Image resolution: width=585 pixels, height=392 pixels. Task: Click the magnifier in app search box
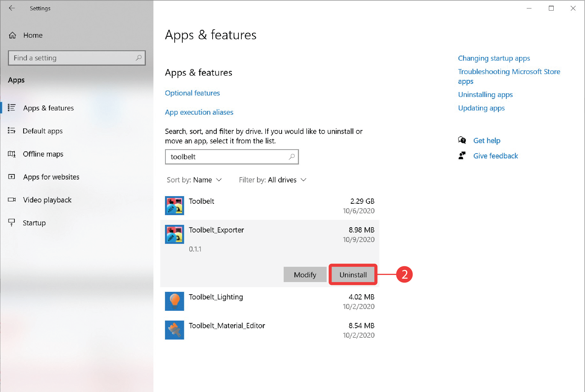(x=292, y=157)
